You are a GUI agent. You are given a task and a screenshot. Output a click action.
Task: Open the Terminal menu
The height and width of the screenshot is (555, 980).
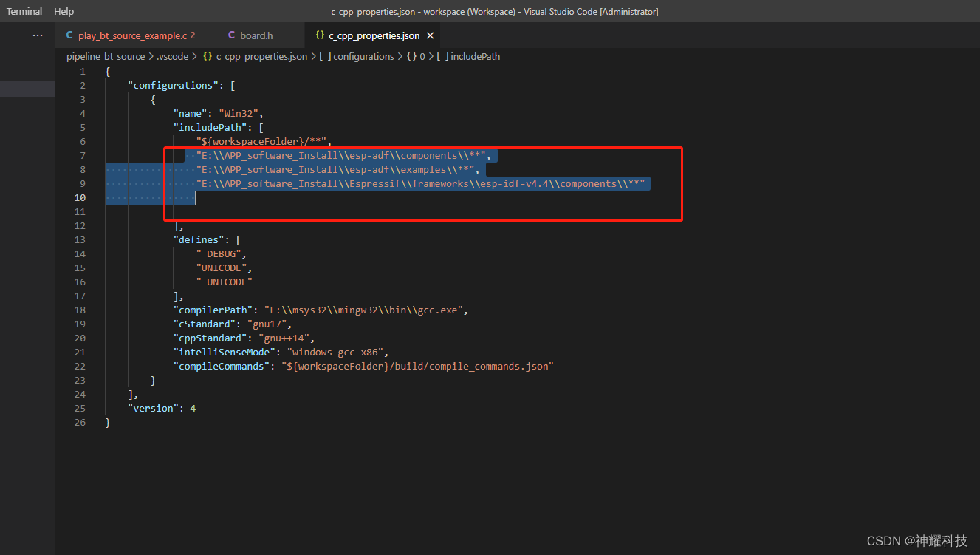coord(24,11)
